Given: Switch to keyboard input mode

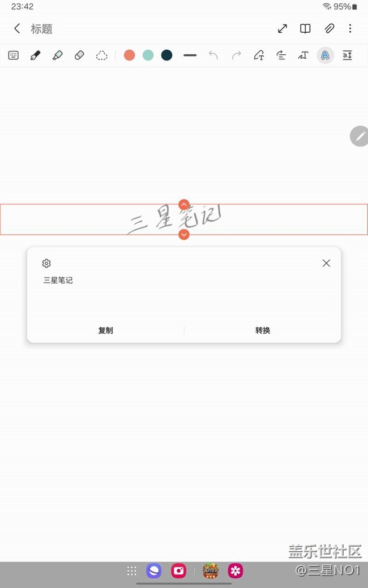Looking at the screenshot, I should click(14, 55).
